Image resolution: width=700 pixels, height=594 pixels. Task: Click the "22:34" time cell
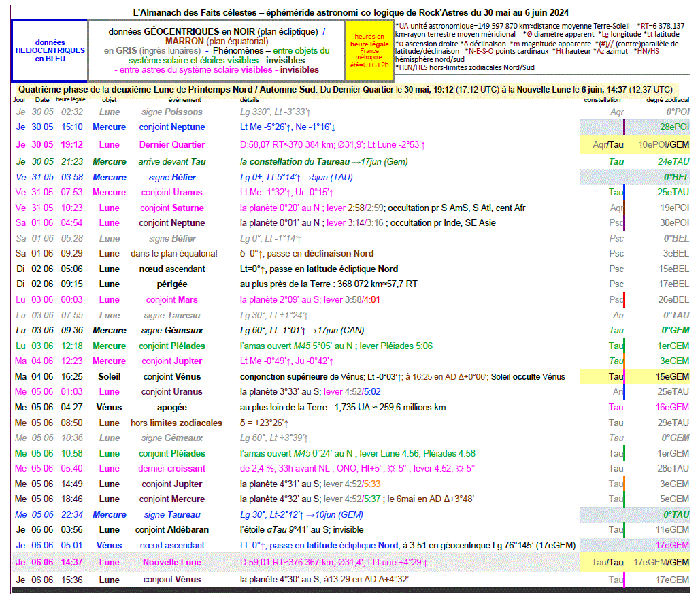[x=72, y=514]
